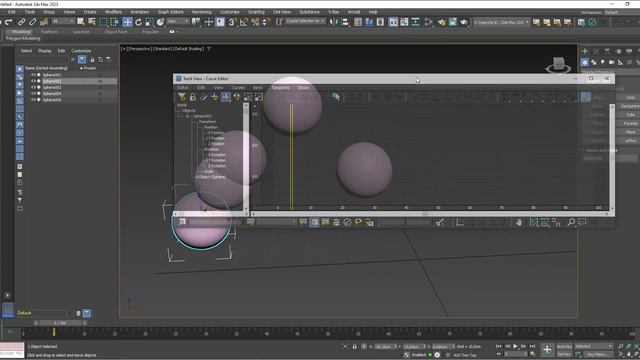
Task: Switch to Lights category in Create panel
Action: pos(602,62)
